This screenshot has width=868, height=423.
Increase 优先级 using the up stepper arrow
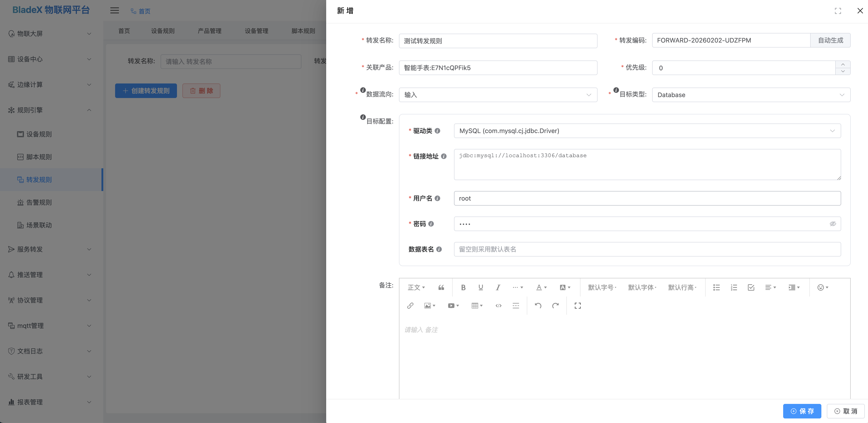(843, 64)
